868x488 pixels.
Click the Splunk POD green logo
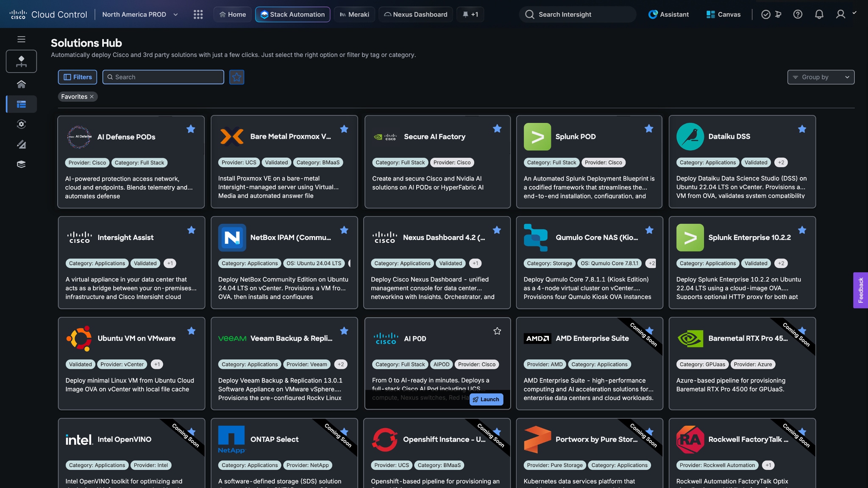[x=537, y=137]
